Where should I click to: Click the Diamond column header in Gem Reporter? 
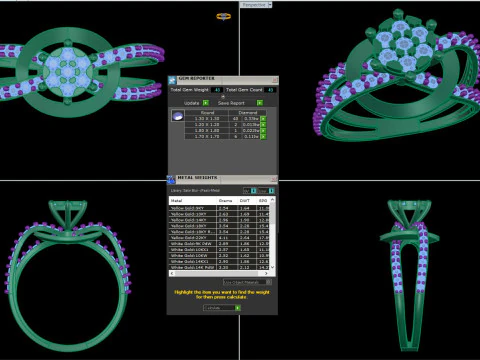click(248, 113)
